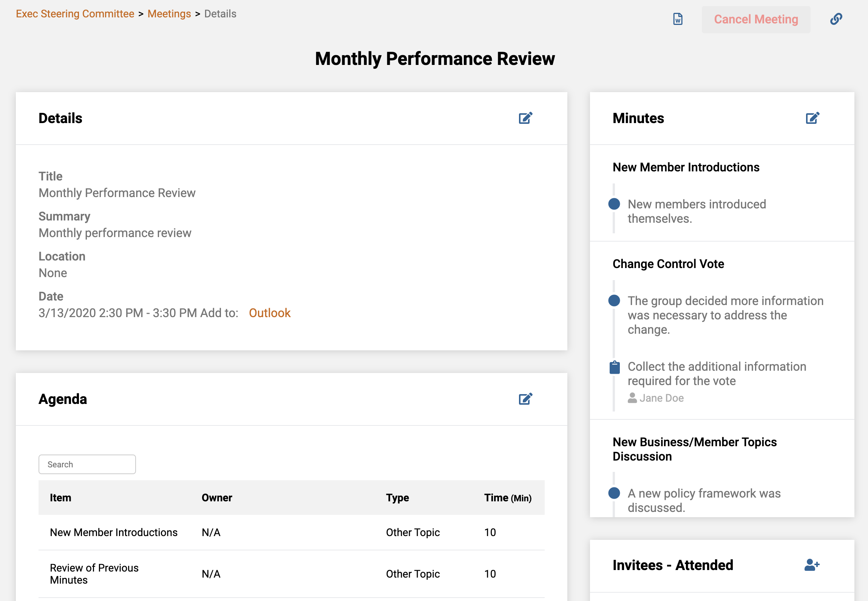Select New Member Introductions agenda row
Screen dimensions: 868x601
[x=113, y=532]
